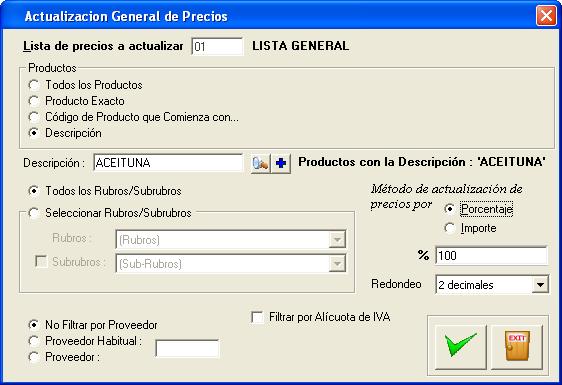The image size is (562, 385).
Task: Close the Actualizacion General de Precios window
Action: (x=546, y=16)
